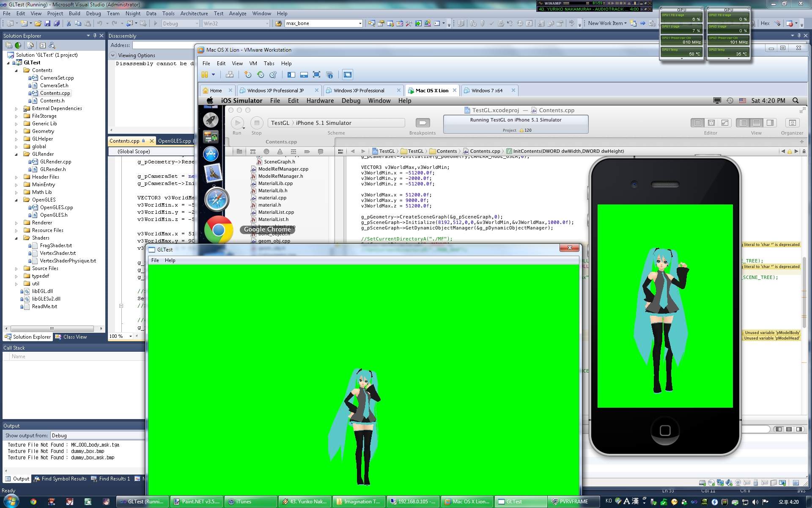The width and height of the screenshot is (812, 508).
Task: Click the Xcode Run button
Action: (x=237, y=123)
